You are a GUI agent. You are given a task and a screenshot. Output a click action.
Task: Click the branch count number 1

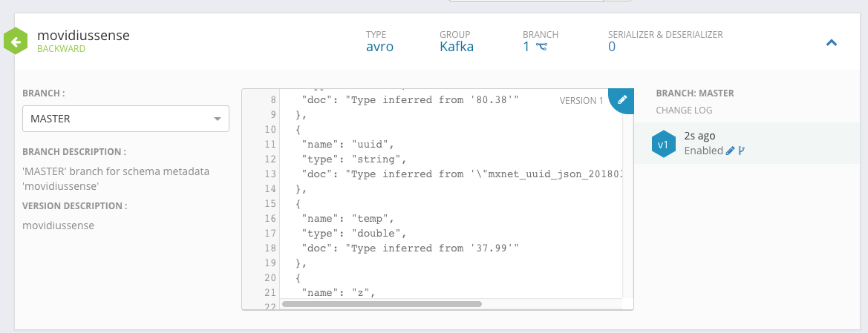[x=526, y=47]
